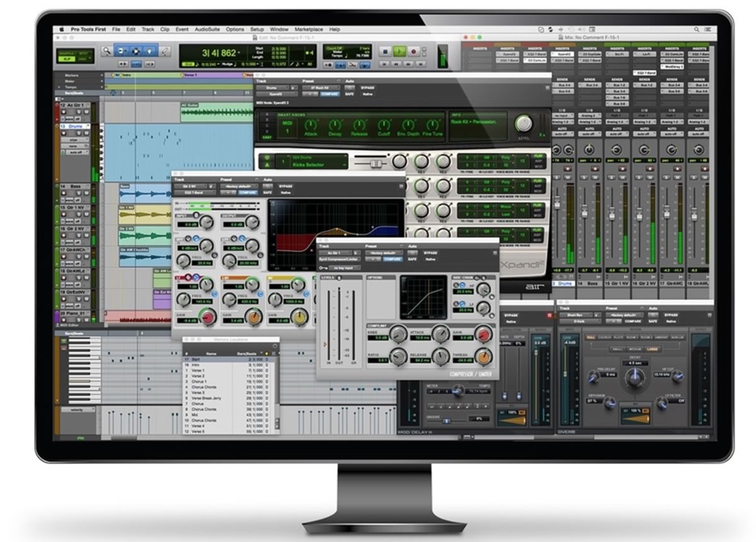Open the File menu
This screenshot has height=542, width=756.
point(116,29)
